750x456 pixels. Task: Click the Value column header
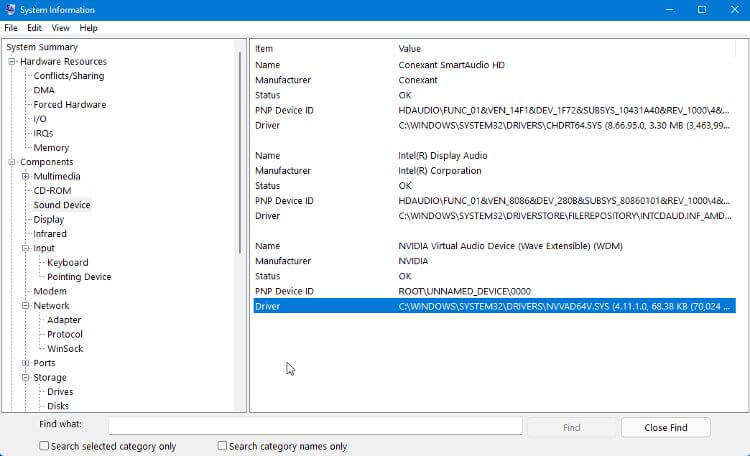(409, 48)
